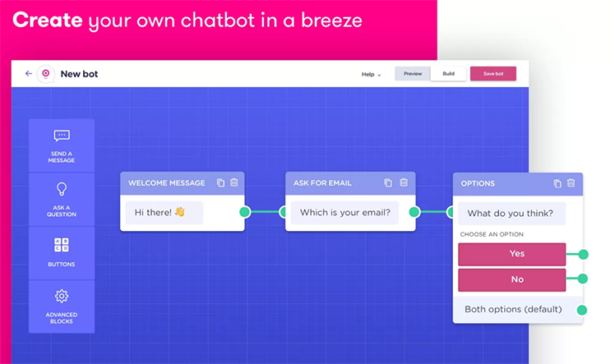615x364 pixels.
Task: Select the OPTIONS block header
Action: point(518,183)
